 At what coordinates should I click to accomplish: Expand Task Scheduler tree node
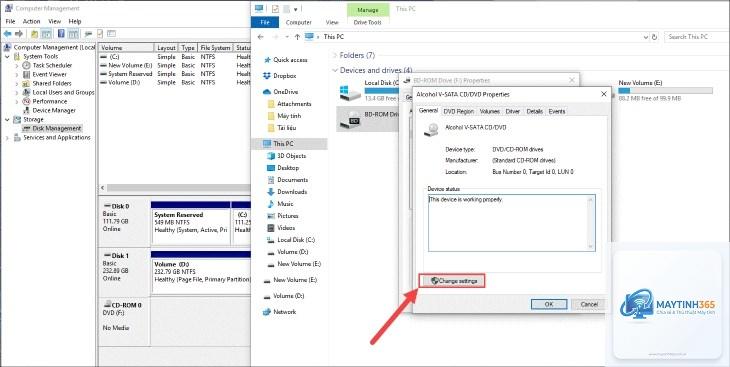click(16, 66)
